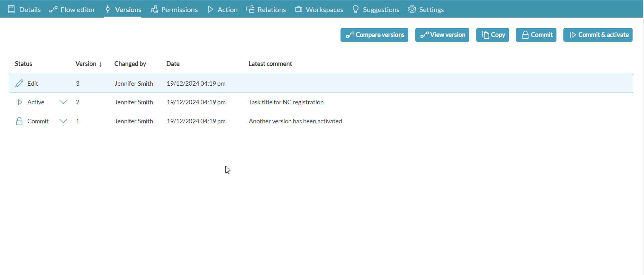Click the 'Edit' status text
Viewport: 644px width, 275px height.
click(33, 84)
